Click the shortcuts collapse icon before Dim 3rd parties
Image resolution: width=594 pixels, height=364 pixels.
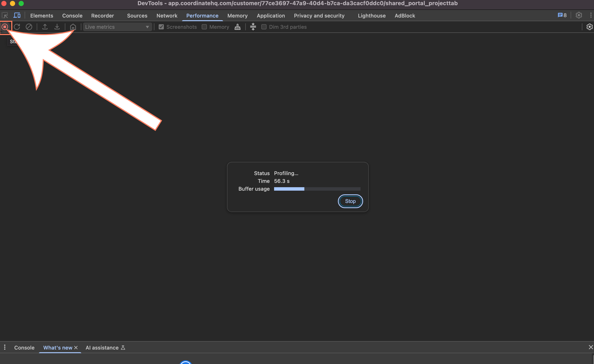click(x=253, y=27)
